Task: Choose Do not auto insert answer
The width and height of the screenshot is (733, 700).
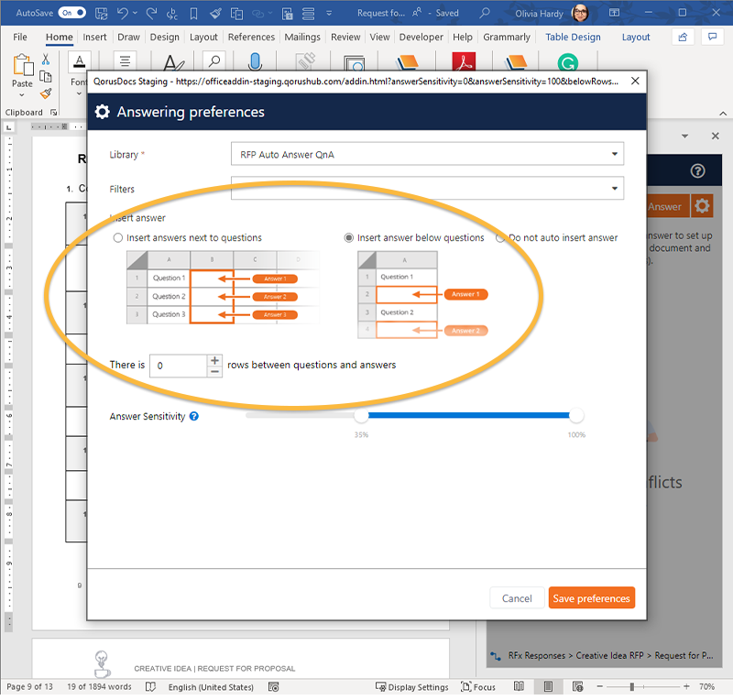Action: [500, 238]
